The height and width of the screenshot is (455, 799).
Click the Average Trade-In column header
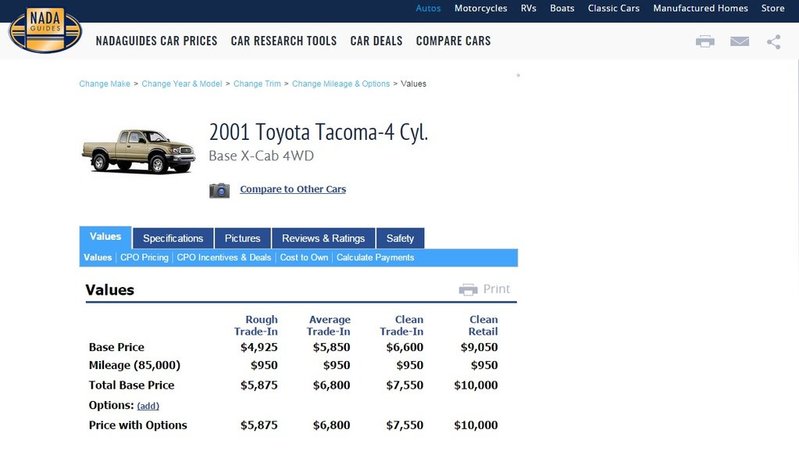[329, 326]
